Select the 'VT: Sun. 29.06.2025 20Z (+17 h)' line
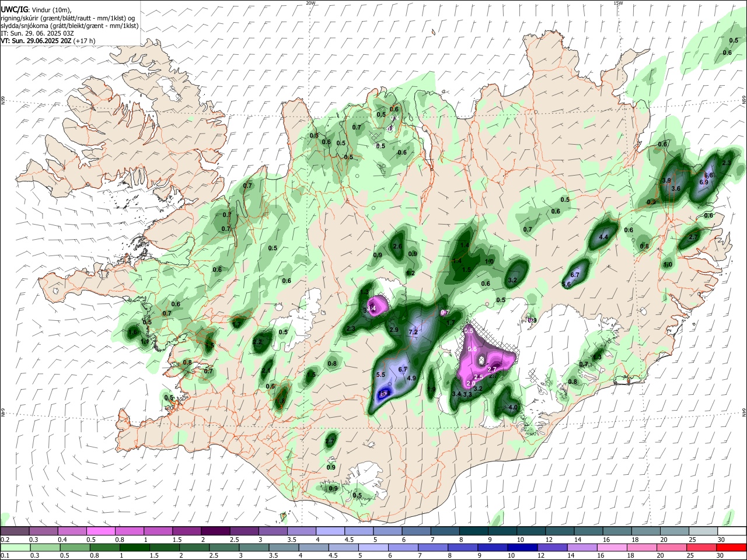 [48, 41]
